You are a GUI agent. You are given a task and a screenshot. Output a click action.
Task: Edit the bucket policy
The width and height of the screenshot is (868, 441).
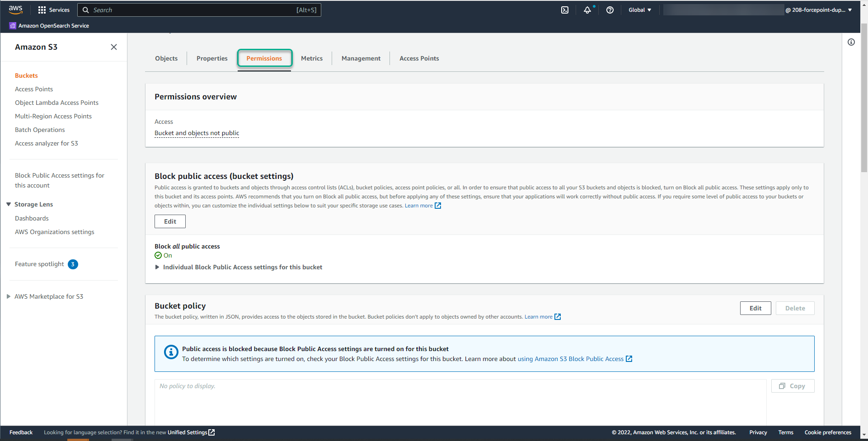(x=755, y=308)
